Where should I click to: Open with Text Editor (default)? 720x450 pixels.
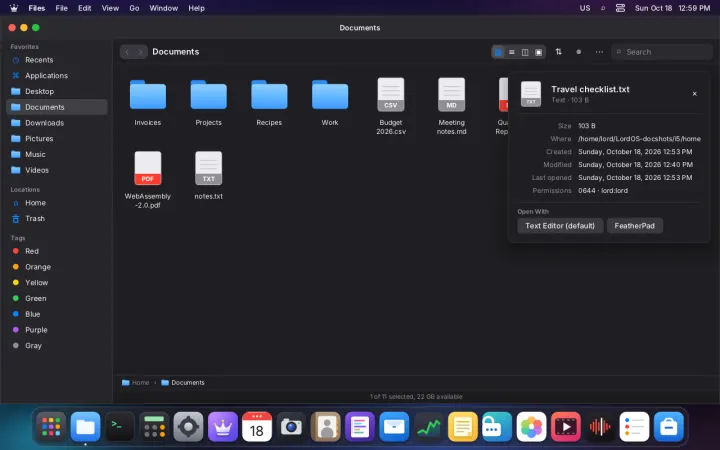(560, 225)
